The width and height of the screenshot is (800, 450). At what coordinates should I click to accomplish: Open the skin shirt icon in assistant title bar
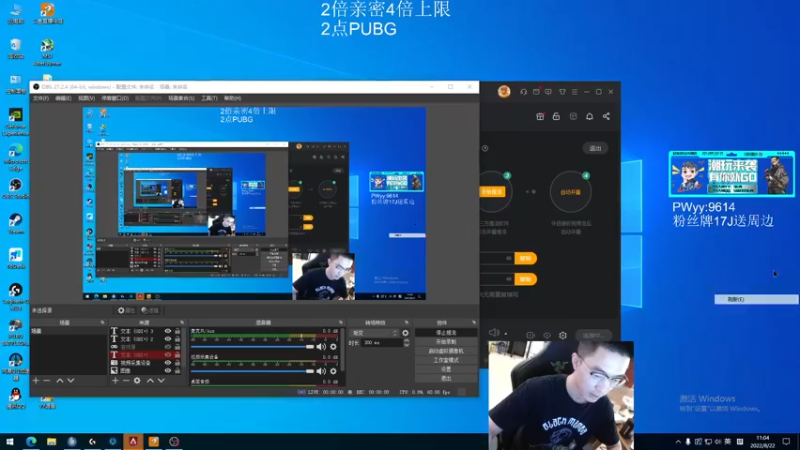coord(562,92)
